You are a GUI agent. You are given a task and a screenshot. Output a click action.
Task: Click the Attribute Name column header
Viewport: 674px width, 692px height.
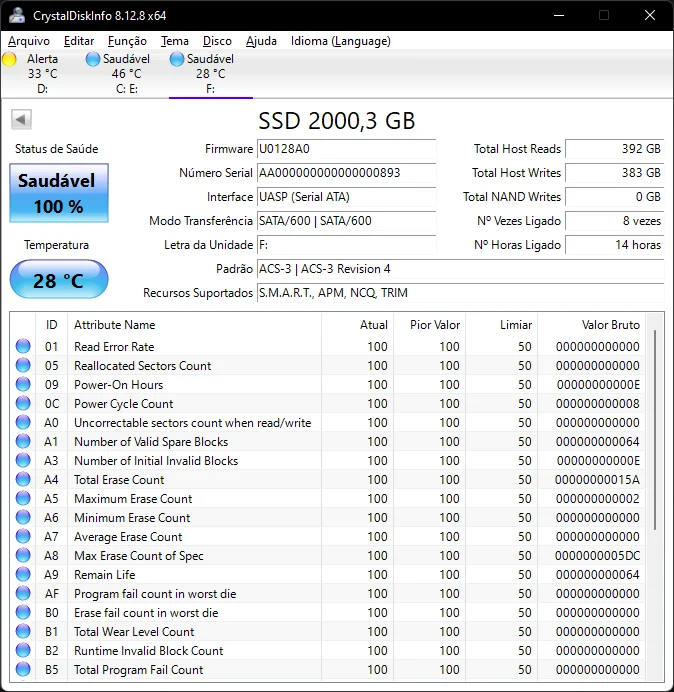pyautogui.click(x=194, y=325)
